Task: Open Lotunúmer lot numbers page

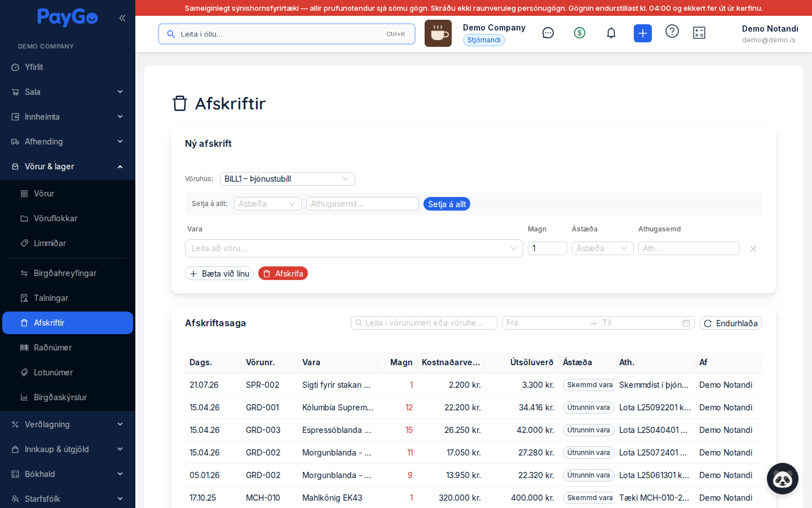Action: pyautogui.click(x=68, y=373)
